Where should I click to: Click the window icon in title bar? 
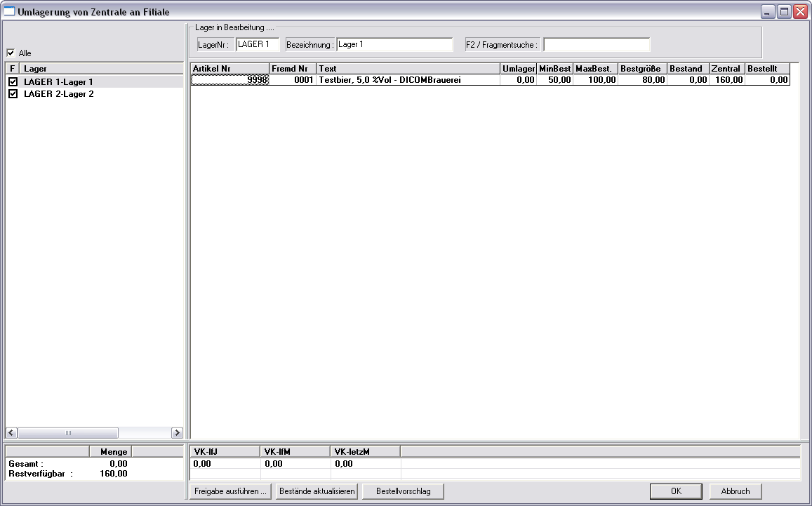tap(9, 11)
